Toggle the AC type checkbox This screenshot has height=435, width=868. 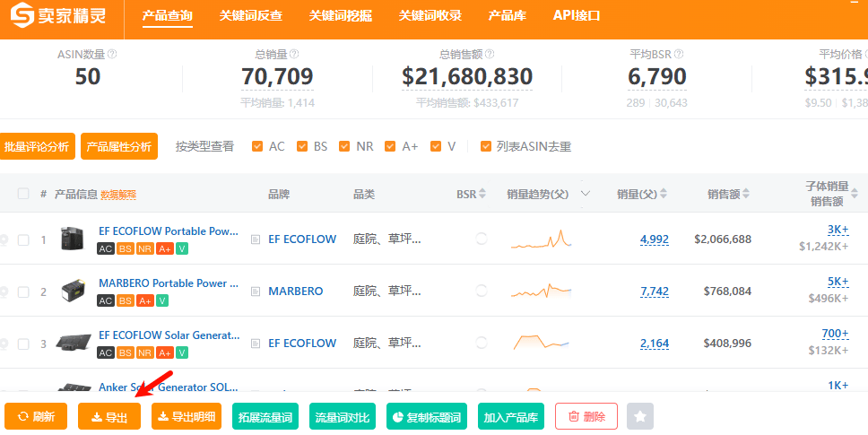click(x=256, y=146)
